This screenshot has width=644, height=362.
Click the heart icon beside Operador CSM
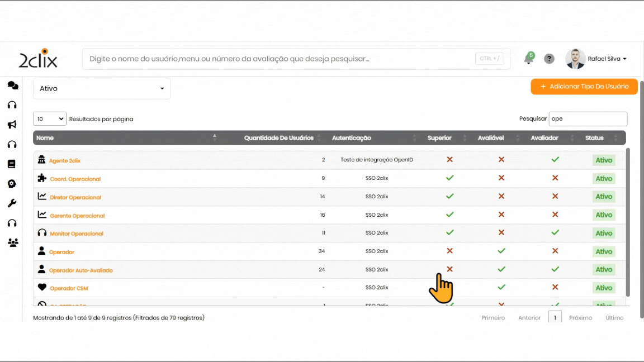point(42,288)
